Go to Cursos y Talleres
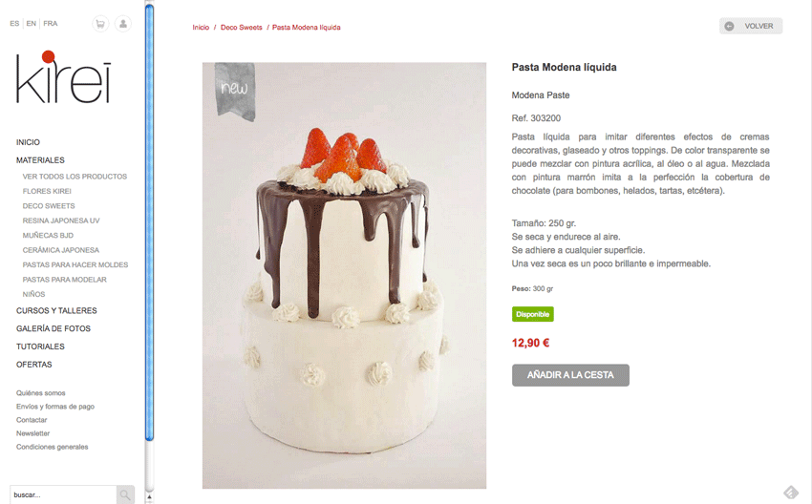 [x=56, y=310]
